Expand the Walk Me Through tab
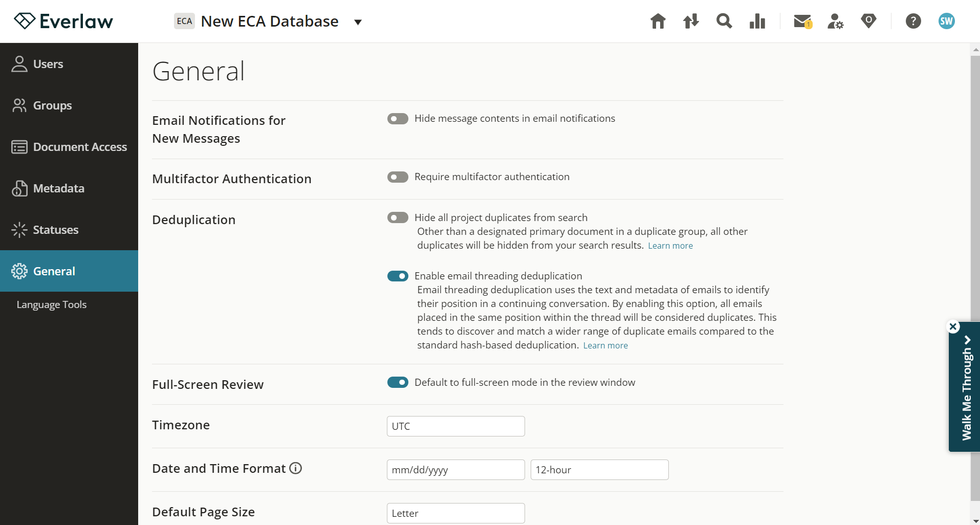 [x=966, y=387]
